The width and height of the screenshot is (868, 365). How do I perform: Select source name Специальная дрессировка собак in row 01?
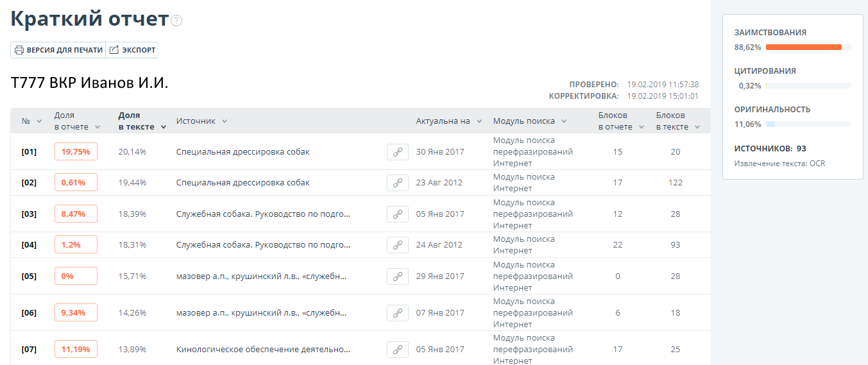(x=243, y=152)
